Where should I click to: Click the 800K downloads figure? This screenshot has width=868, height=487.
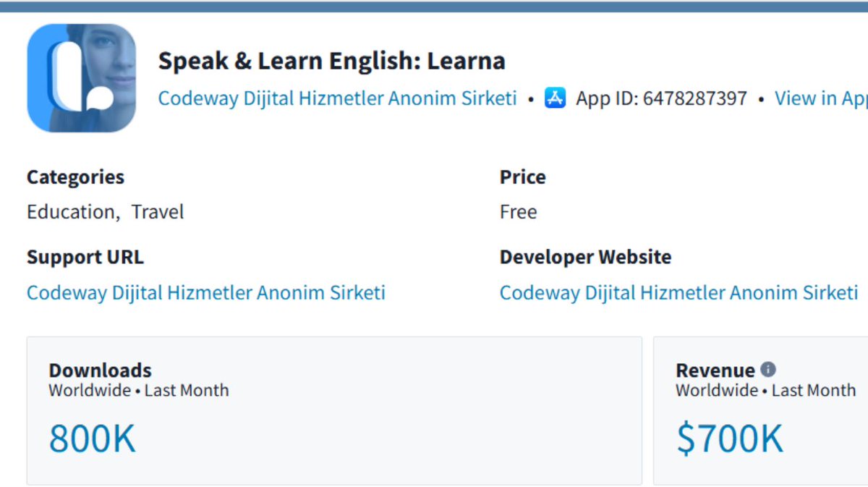click(x=93, y=439)
